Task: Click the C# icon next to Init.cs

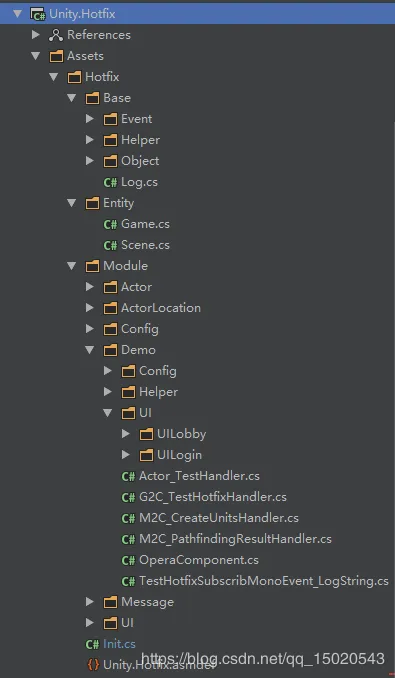Action: pyautogui.click(x=92, y=644)
